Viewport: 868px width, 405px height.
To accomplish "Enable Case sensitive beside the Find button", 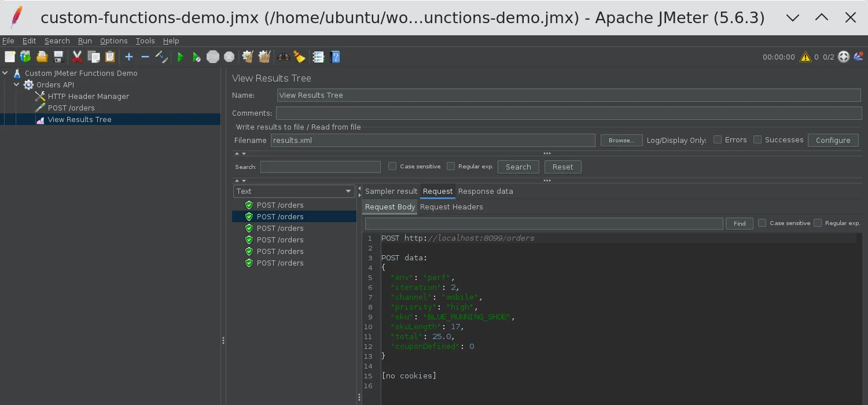I will tap(762, 223).
